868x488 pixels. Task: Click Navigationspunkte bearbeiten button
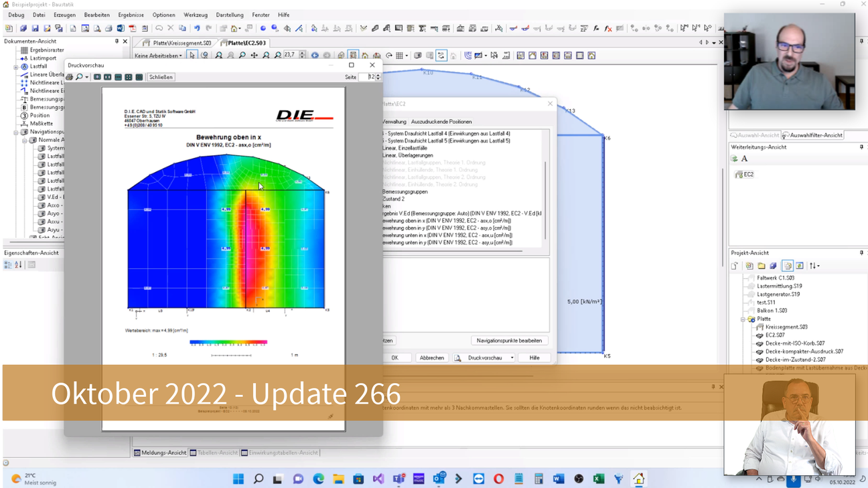pyautogui.click(x=509, y=341)
